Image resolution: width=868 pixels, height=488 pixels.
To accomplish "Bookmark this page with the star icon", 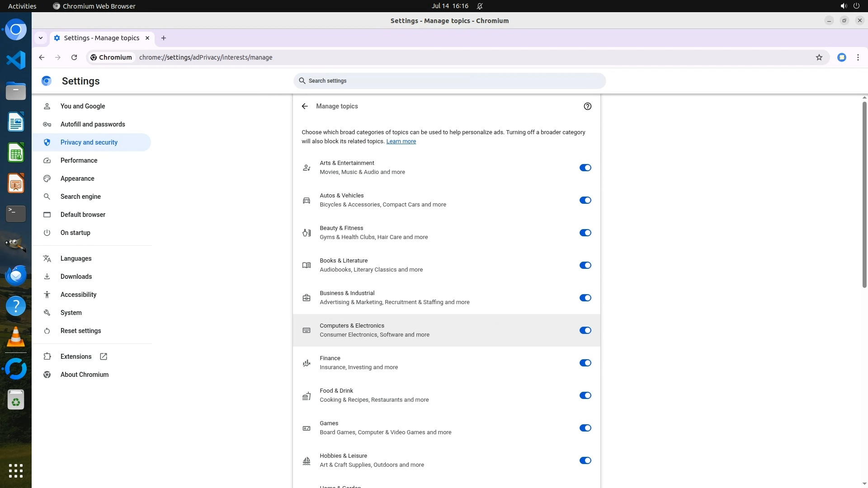I will point(819,57).
